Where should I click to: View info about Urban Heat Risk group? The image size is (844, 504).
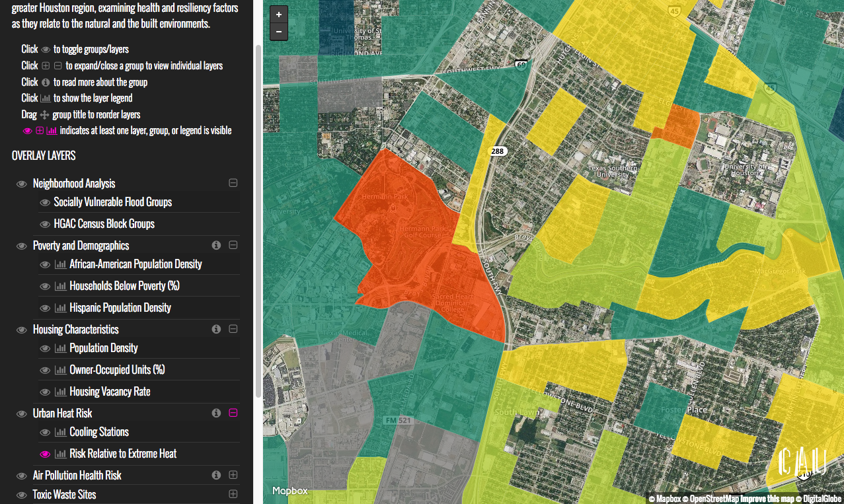click(x=216, y=413)
